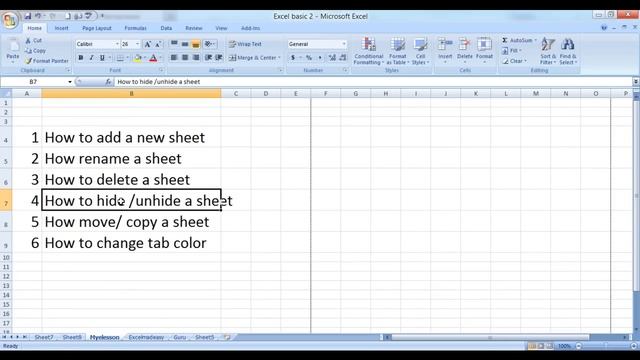Image resolution: width=640 pixels, height=360 pixels.
Task: Switch to the Review tab
Action: 193,28
